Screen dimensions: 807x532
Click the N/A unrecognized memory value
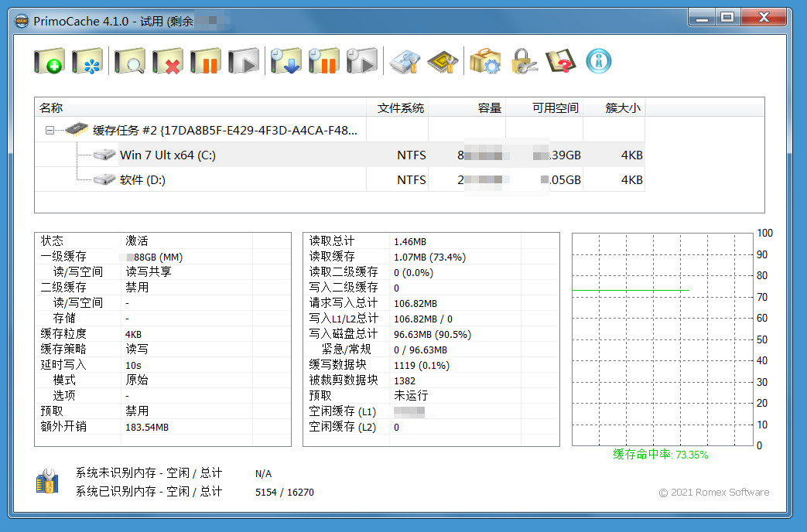click(264, 473)
